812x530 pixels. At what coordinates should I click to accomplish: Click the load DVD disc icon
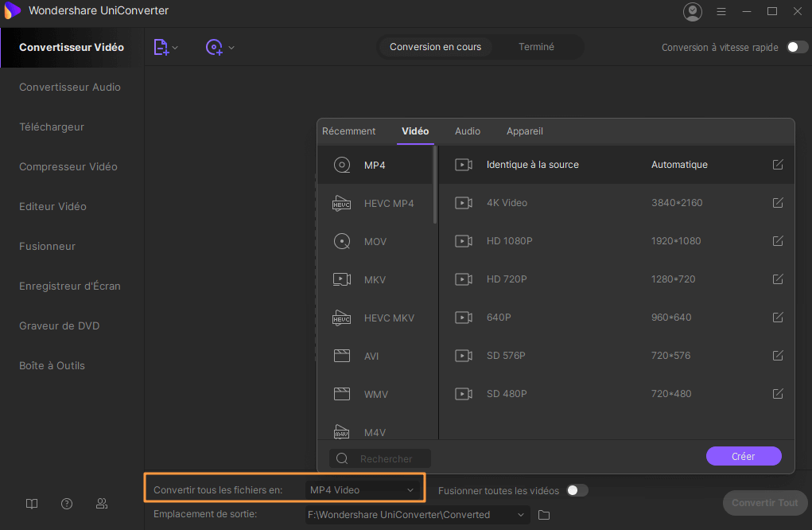pos(214,47)
